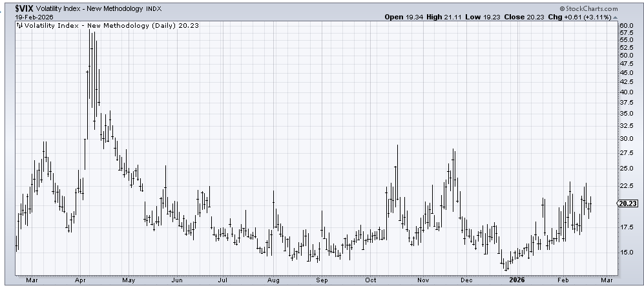
Task: Click the Oct month marker
Action: click(370, 281)
